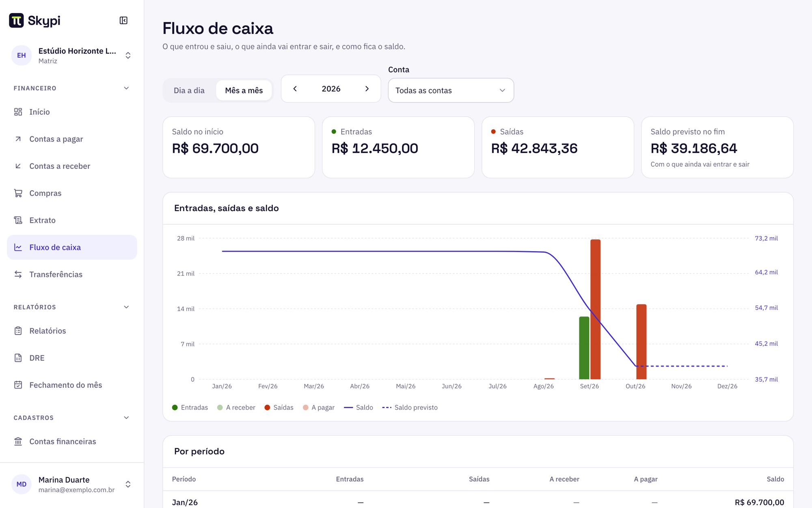Collapse the Cadastros section
812x508 pixels.
[72, 418]
